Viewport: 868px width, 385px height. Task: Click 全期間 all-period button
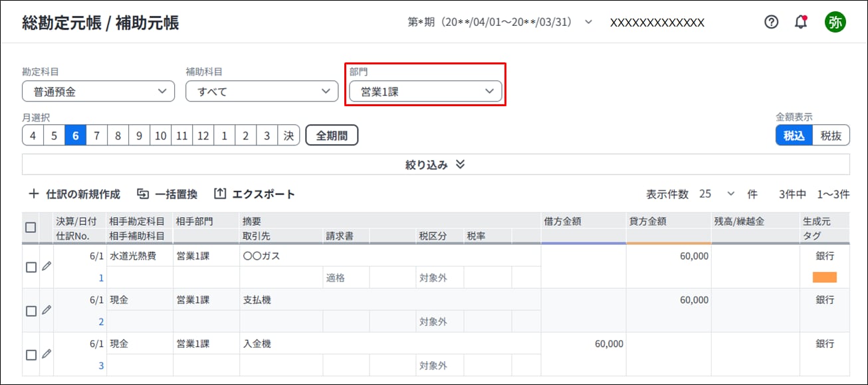tap(332, 135)
